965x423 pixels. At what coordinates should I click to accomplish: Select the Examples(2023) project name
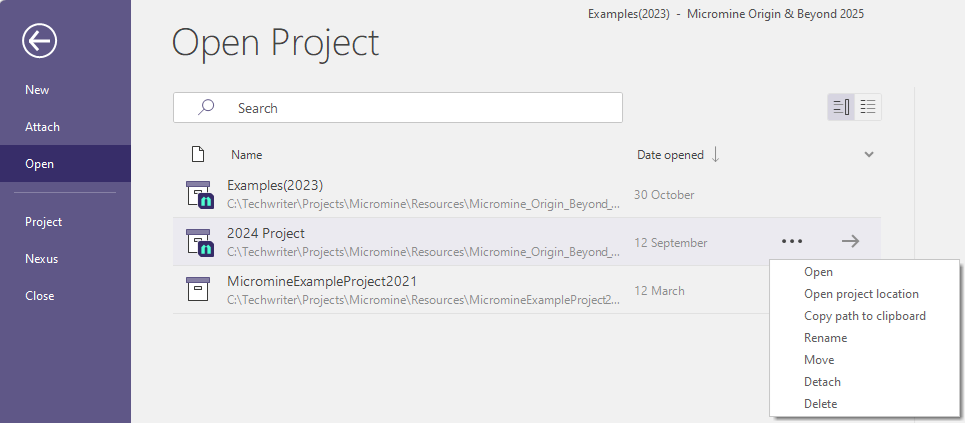coord(275,185)
